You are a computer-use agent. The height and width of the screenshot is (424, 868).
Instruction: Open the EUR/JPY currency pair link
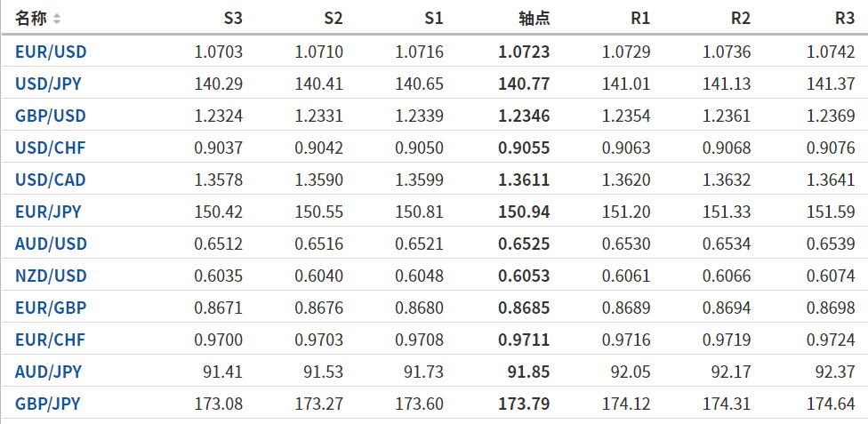(x=48, y=212)
